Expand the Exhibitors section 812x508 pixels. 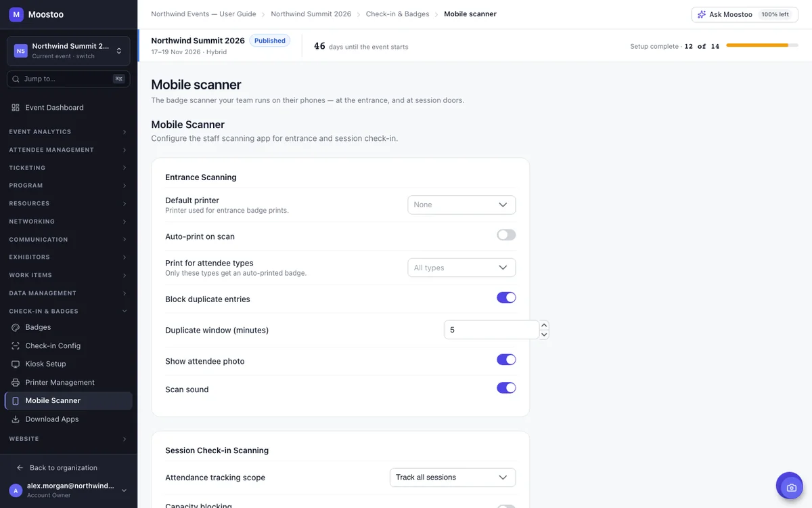68,257
